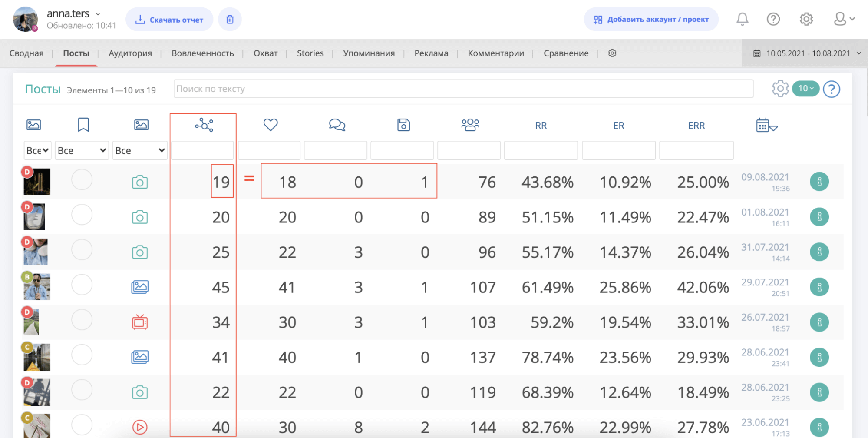Switch to the Аудитория tab
Image resolution: width=868 pixels, height=438 pixels.
click(130, 53)
